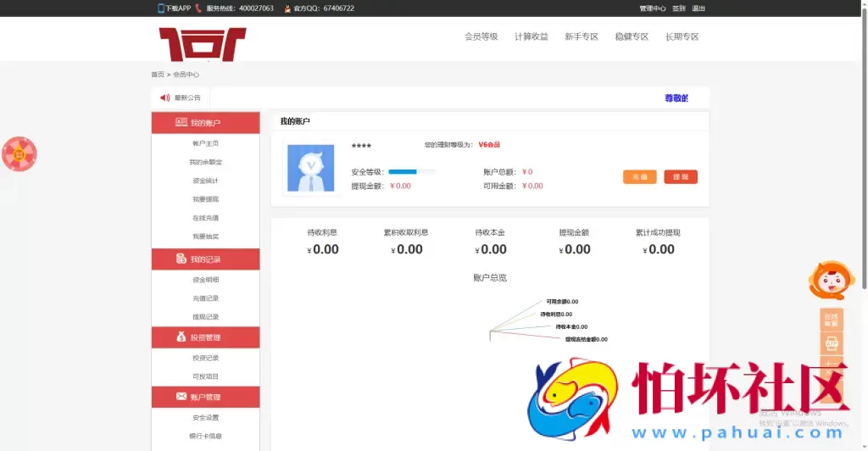
Task: Click the scrolling 尊敬的 announcement text
Action: pyautogui.click(x=676, y=98)
